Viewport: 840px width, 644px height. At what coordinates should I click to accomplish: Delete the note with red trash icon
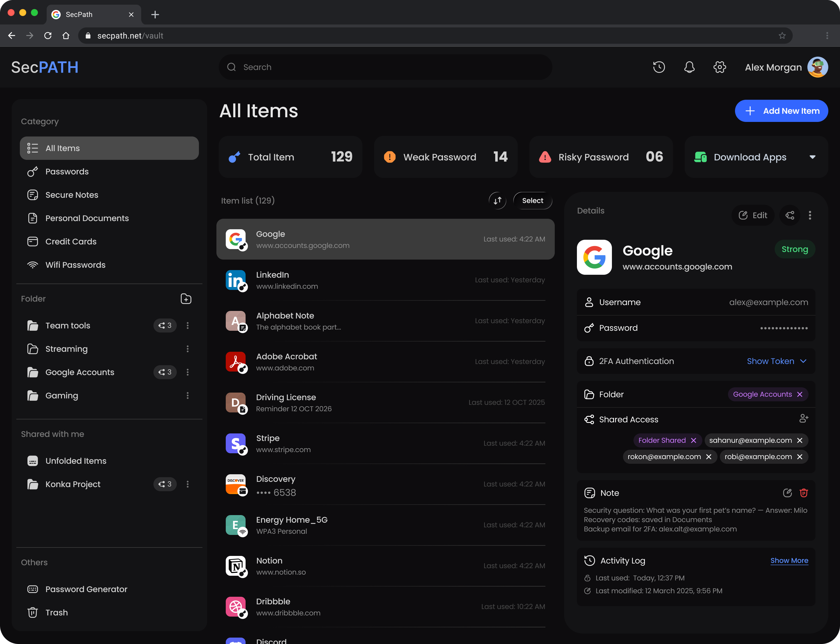(804, 493)
